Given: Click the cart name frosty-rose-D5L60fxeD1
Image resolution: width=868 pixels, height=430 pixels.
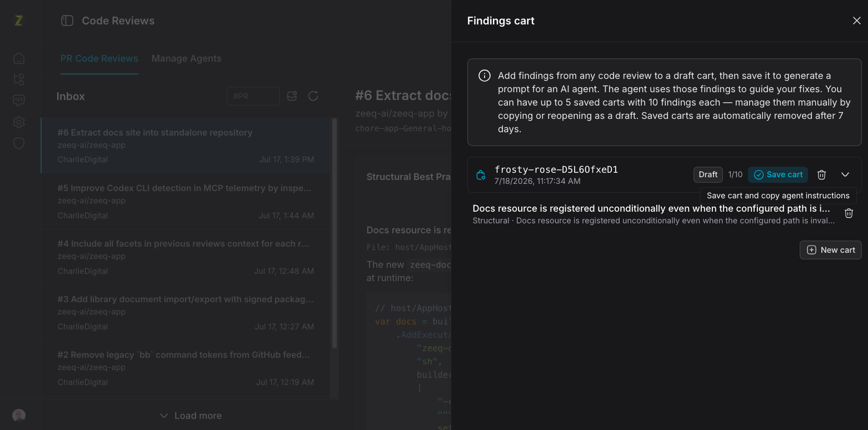Looking at the screenshot, I should (556, 169).
